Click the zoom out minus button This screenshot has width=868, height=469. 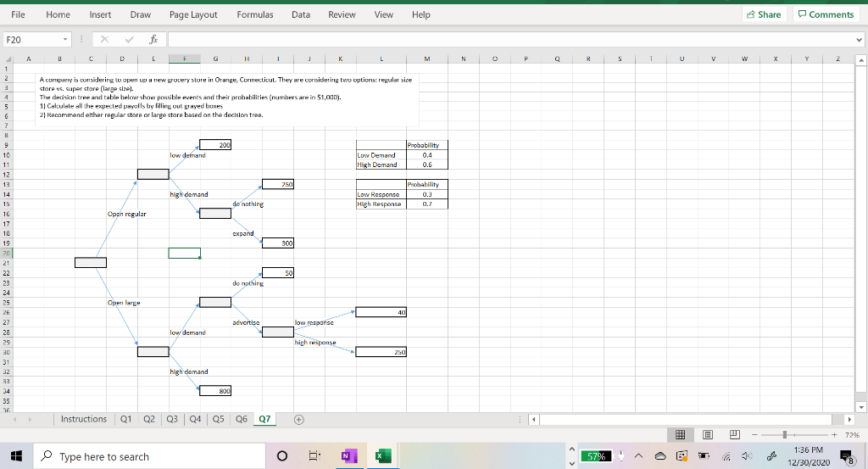coord(755,435)
